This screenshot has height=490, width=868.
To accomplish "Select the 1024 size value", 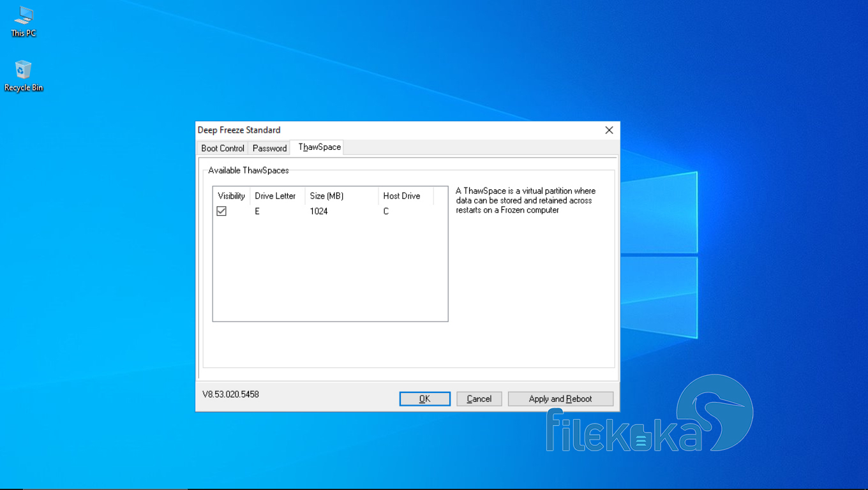I will [x=318, y=211].
